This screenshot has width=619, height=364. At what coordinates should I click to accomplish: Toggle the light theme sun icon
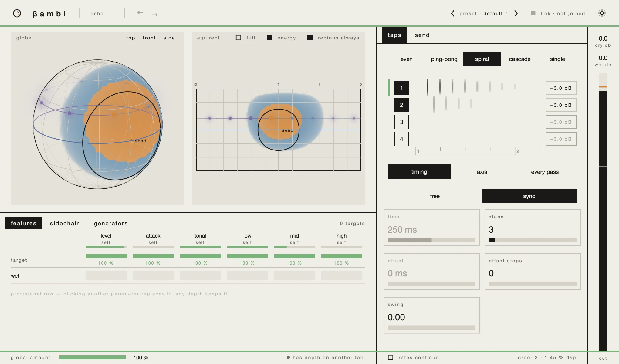pyautogui.click(x=602, y=13)
